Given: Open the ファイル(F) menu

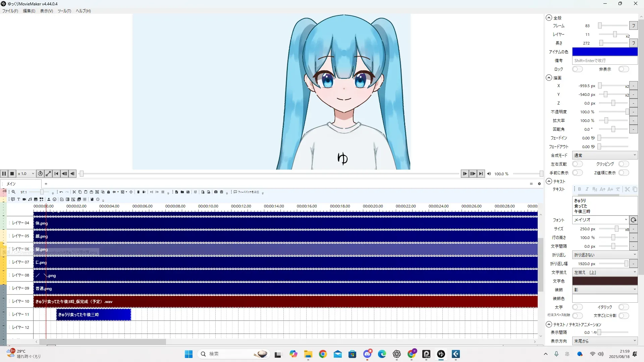Looking at the screenshot, I should click(x=10, y=11).
